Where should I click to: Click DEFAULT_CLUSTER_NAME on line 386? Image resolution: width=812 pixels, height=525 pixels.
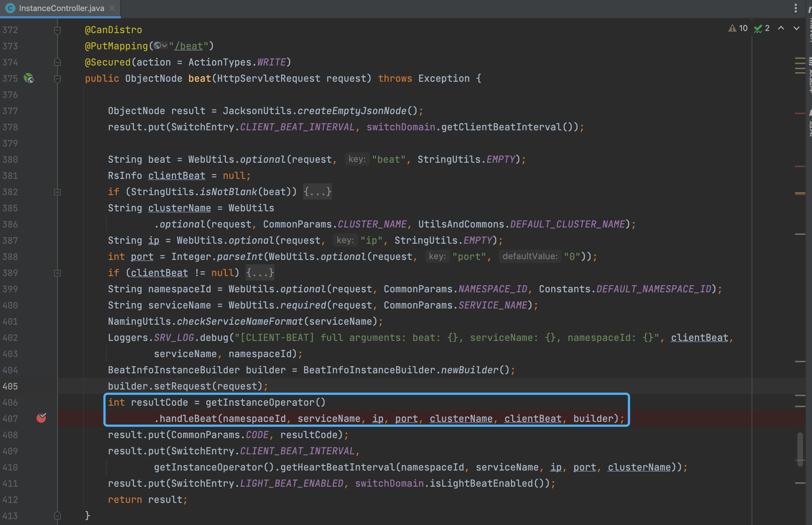tap(567, 224)
